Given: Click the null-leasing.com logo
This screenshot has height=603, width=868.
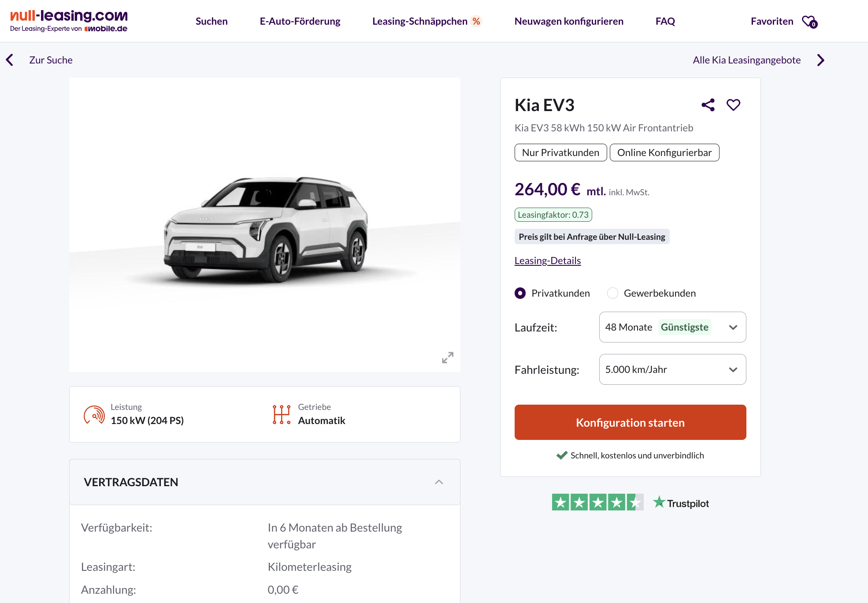Looking at the screenshot, I should coord(69,21).
